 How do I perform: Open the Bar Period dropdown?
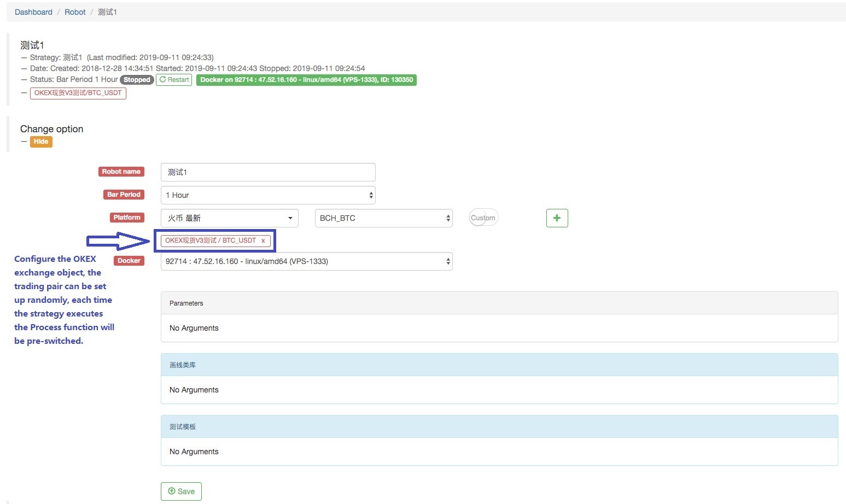[x=268, y=195]
